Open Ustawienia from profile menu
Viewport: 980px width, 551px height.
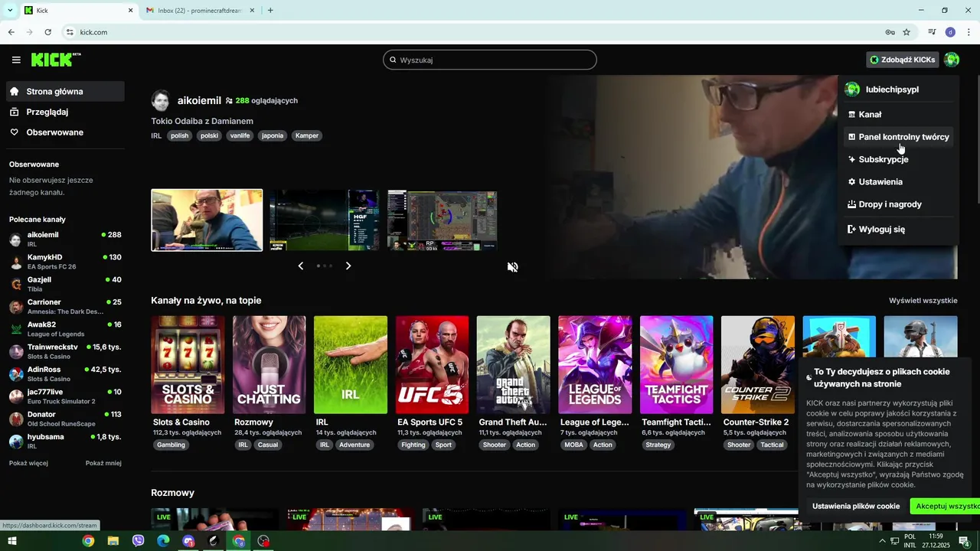(898, 182)
